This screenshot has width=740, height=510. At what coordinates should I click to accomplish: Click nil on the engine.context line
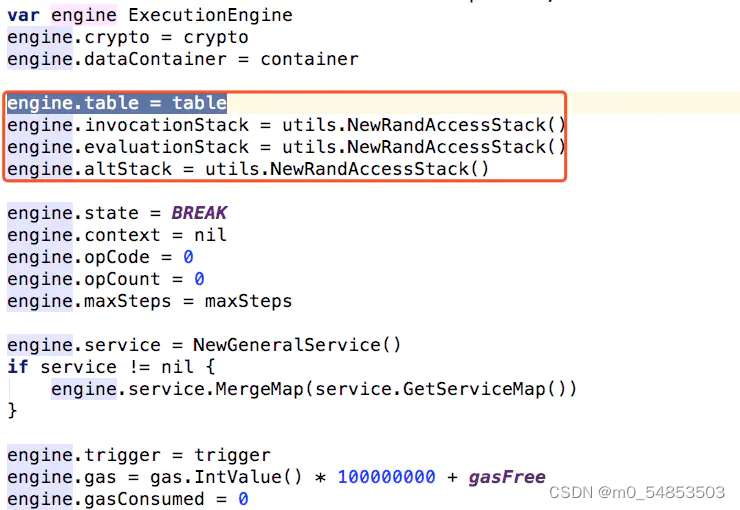click(x=210, y=235)
